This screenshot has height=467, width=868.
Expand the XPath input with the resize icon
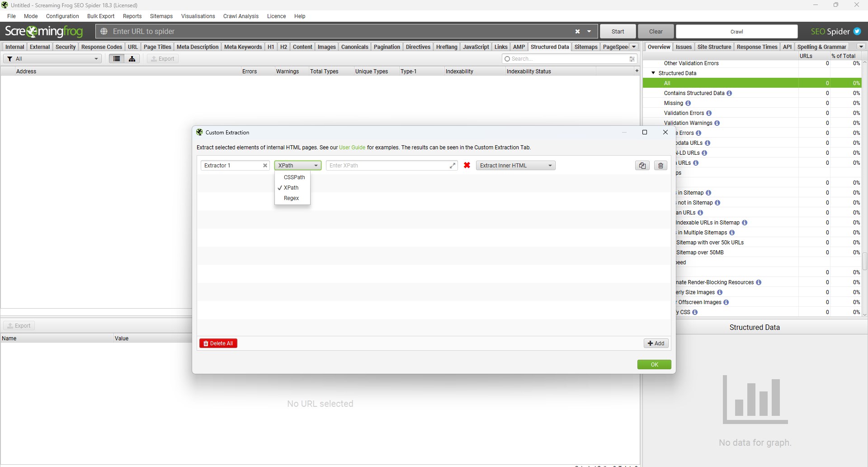pyautogui.click(x=453, y=165)
